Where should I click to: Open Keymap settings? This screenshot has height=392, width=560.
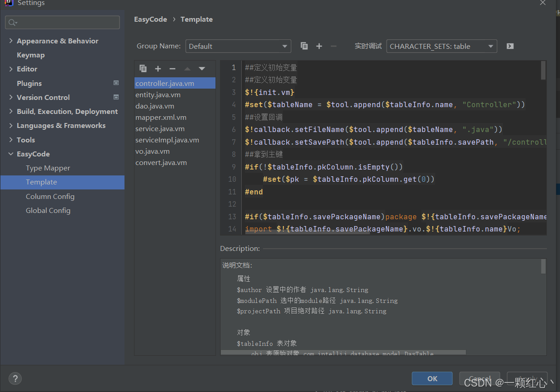(x=31, y=55)
